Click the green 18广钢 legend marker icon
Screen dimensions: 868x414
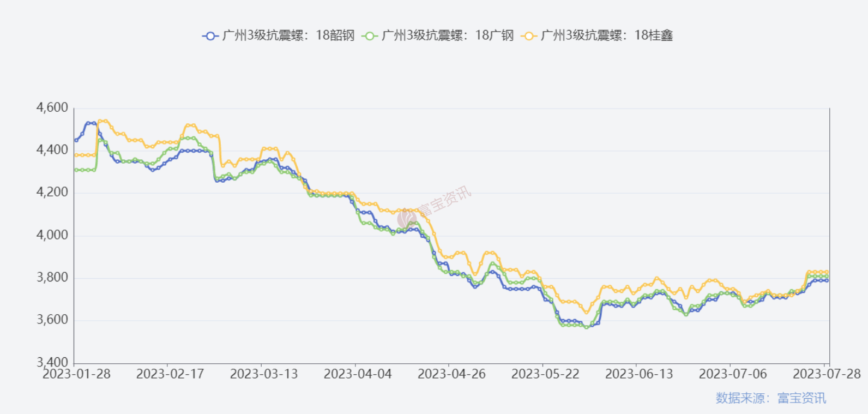click(x=370, y=36)
